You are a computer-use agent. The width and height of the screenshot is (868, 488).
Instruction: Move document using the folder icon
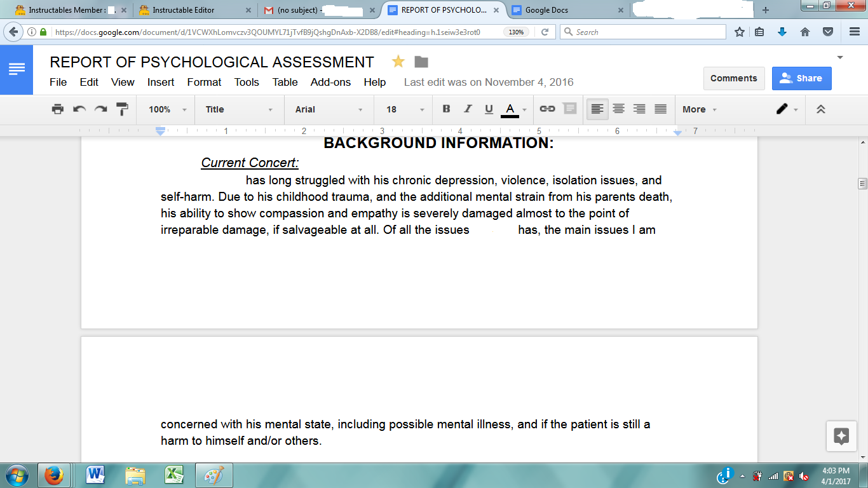pyautogui.click(x=421, y=62)
